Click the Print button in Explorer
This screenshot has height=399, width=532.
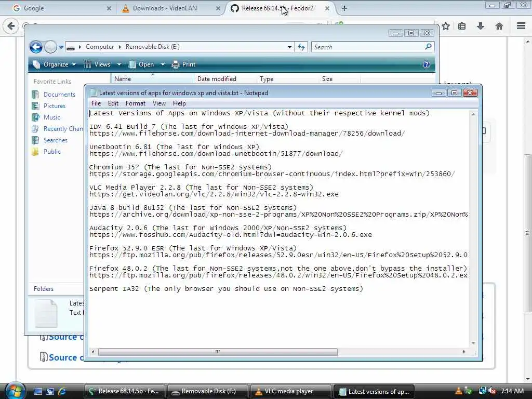(x=183, y=64)
